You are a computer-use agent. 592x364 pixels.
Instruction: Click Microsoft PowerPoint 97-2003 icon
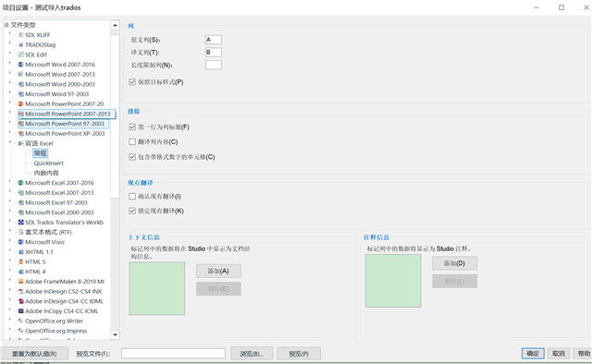[21, 124]
